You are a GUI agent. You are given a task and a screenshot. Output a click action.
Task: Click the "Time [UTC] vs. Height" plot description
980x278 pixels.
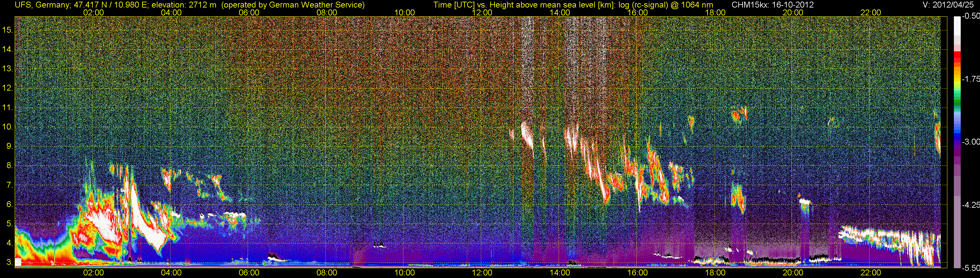(x=573, y=5)
